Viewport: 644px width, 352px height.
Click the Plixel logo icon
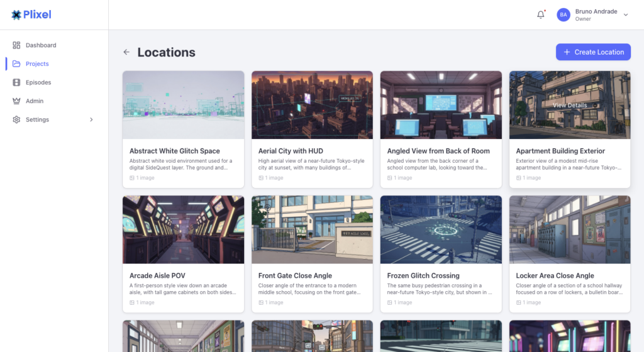pyautogui.click(x=16, y=15)
